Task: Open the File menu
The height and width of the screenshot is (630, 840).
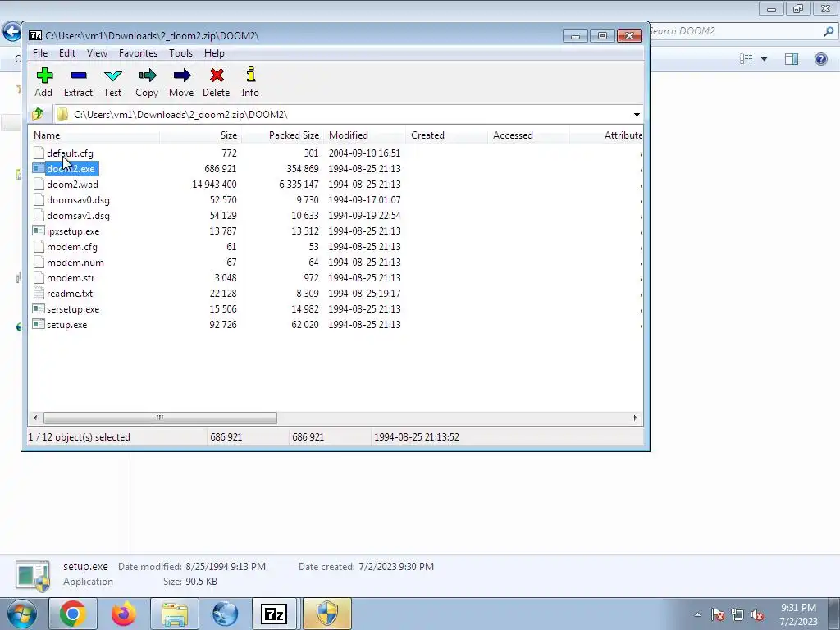Action: 40,53
